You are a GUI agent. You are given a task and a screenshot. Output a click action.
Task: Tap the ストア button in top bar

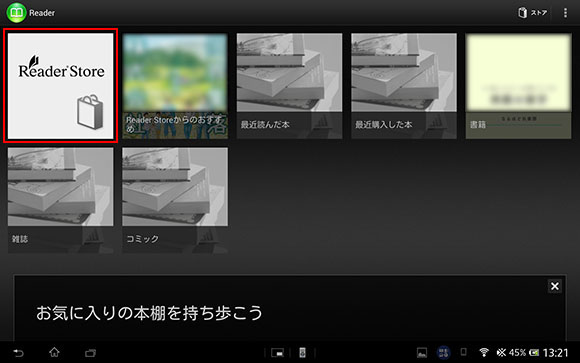pos(532,13)
